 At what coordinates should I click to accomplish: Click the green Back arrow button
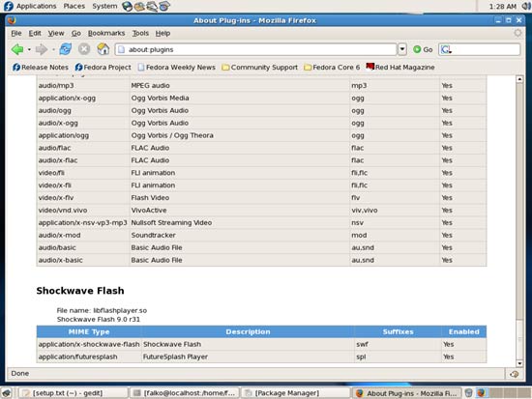17,49
